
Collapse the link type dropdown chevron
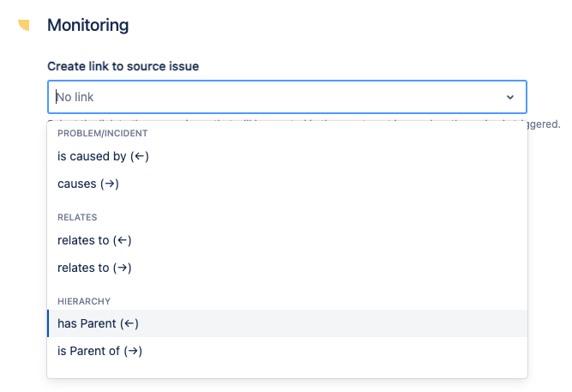tap(510, 98)
